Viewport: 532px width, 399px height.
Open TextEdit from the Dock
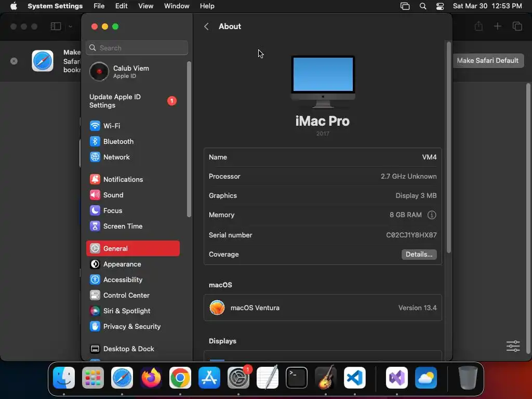coord(268,378)
